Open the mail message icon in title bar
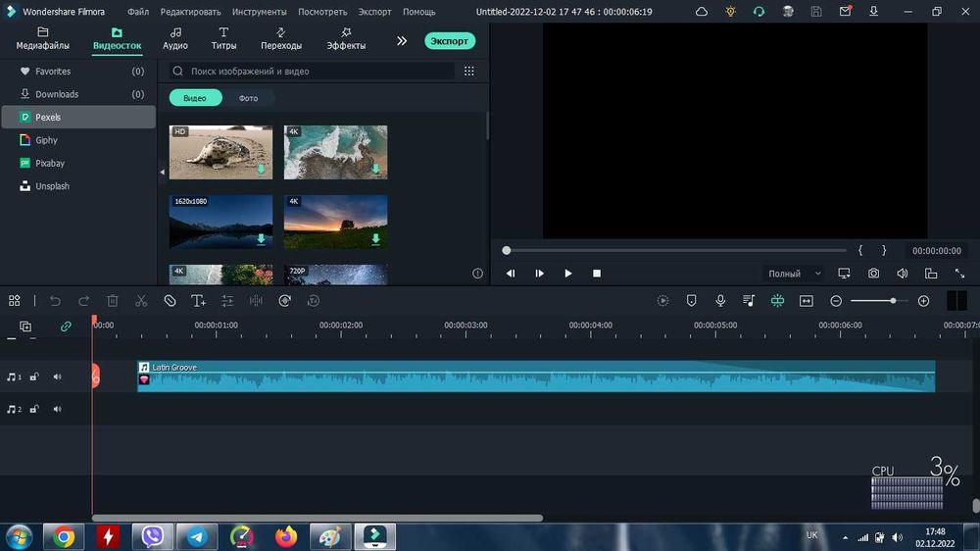This screenshot has width=980, height=551. [x=845, y=11]
